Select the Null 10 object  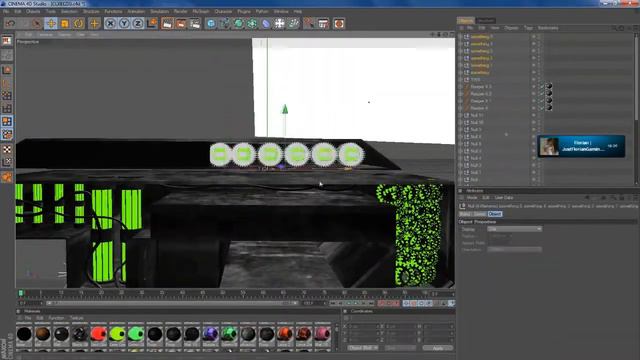click(476, 122)
